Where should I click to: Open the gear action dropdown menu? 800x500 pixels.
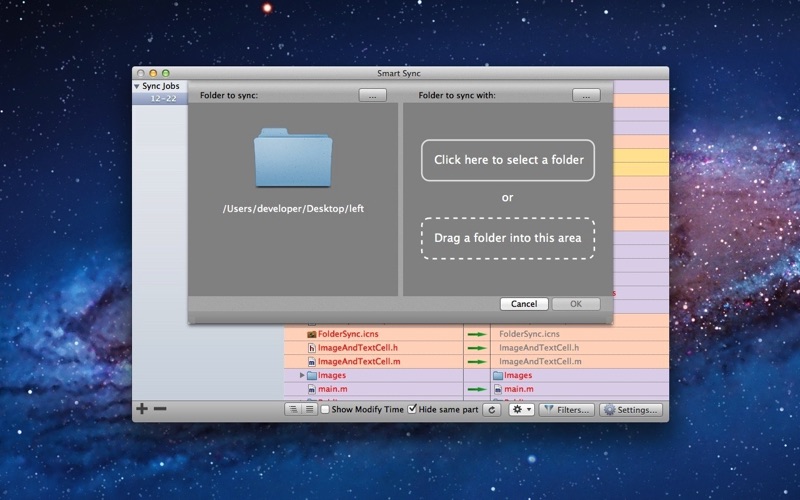pos(521,410)
